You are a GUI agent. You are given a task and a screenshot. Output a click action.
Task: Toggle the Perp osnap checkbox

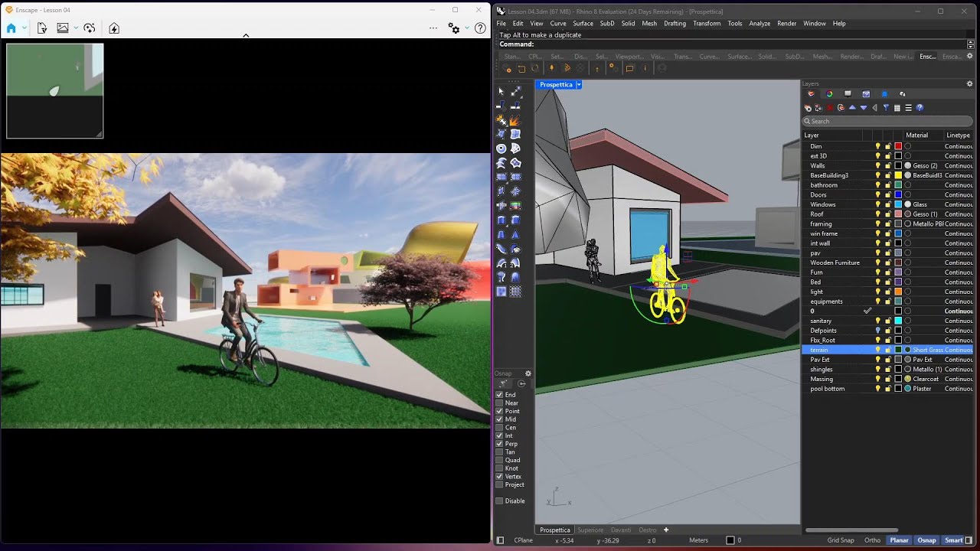point(500,444)
